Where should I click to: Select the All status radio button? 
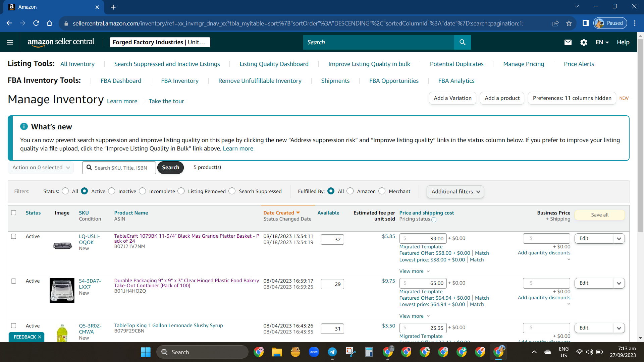[65, 191]
